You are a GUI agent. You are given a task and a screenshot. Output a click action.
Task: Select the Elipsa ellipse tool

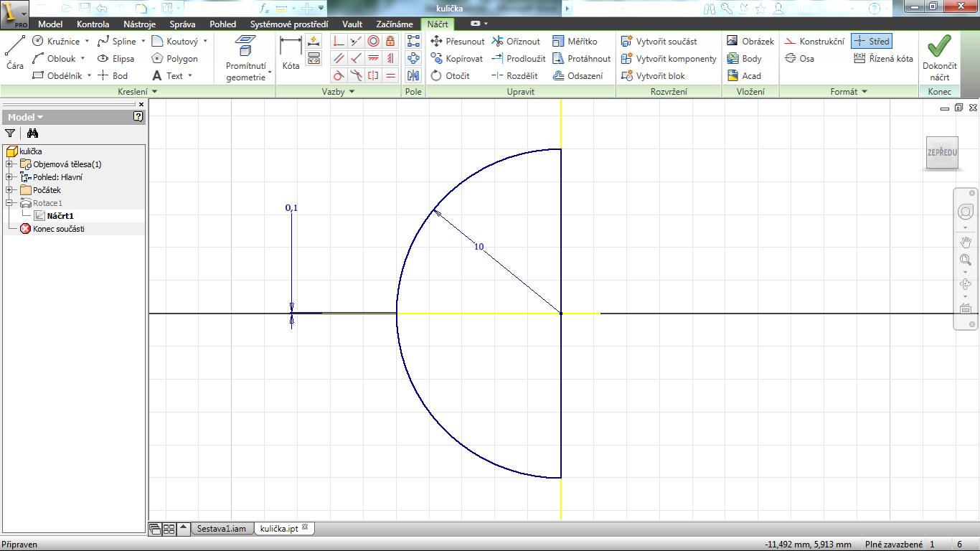(116, 59)
